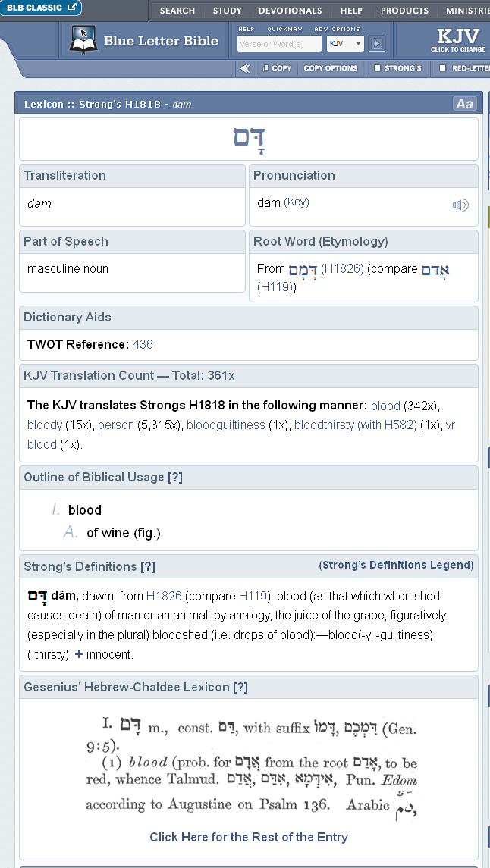
Task: Open TWOT Reference 436 link
Action: [x=143, y=344]
